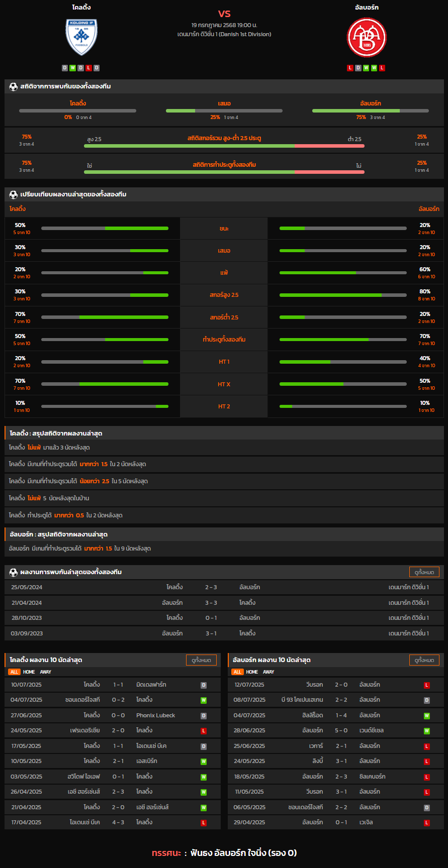The height and width of the screenshot is (868, 448).
Task: Click L result badge in 12/07/2025 row
Action: click(427, 685)
